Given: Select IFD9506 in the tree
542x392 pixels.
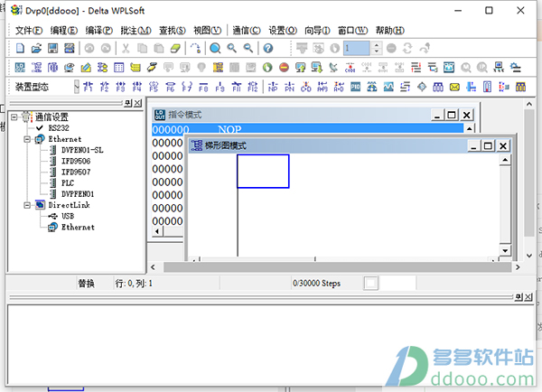Looking at the screenshot, I should (x=76, y=161).
